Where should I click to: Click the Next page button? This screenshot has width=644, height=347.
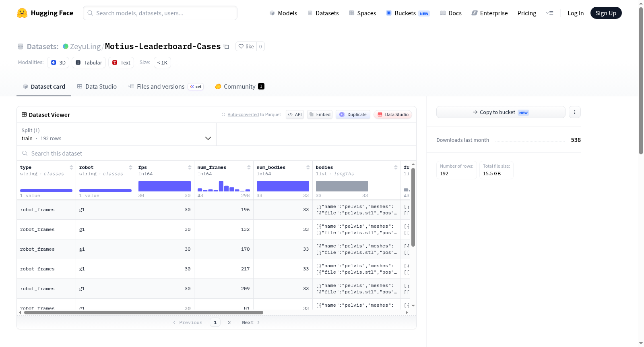tap(251, 322)
